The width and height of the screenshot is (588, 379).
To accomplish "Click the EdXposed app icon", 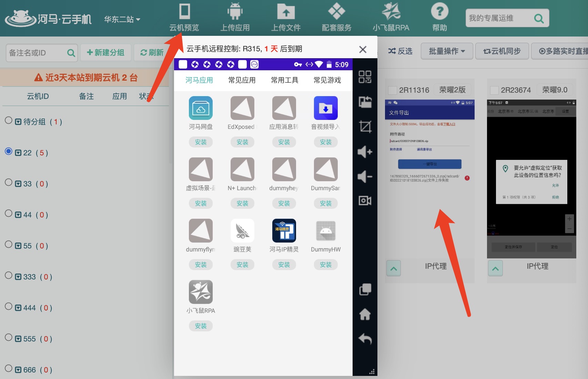I will point(242,108).
